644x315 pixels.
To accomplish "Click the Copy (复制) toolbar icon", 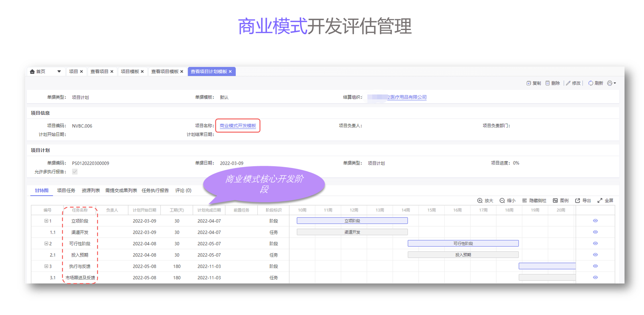I will coord(529,83).
